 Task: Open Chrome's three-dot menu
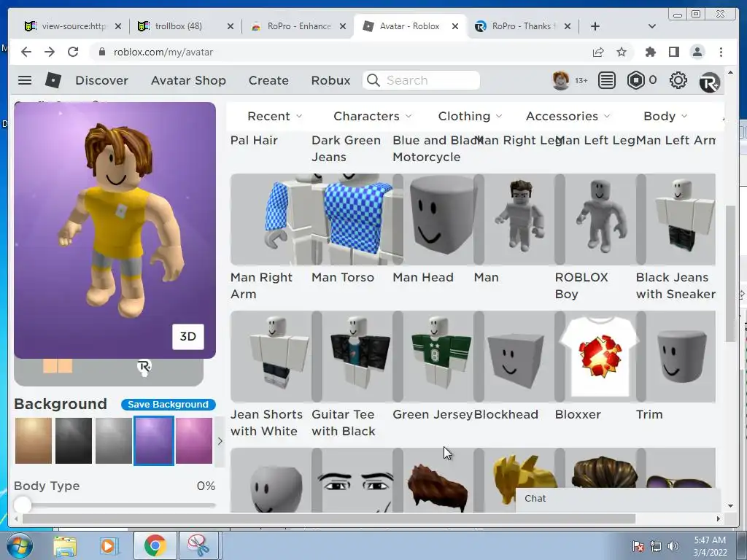[721, 52]
